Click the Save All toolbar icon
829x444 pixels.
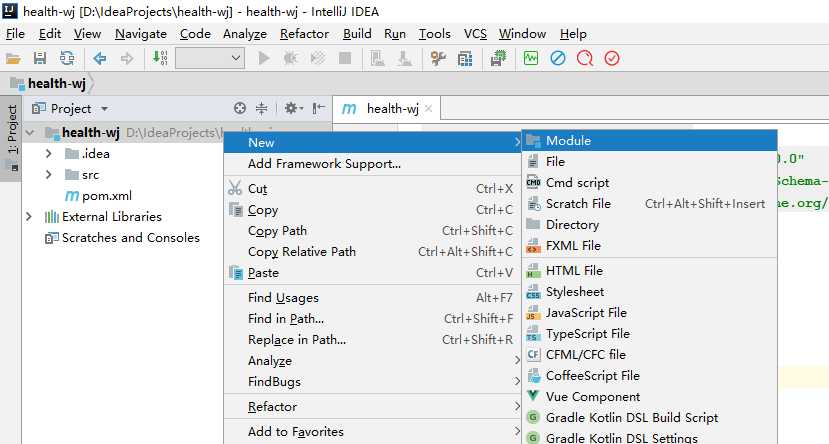tap(40, 58)
